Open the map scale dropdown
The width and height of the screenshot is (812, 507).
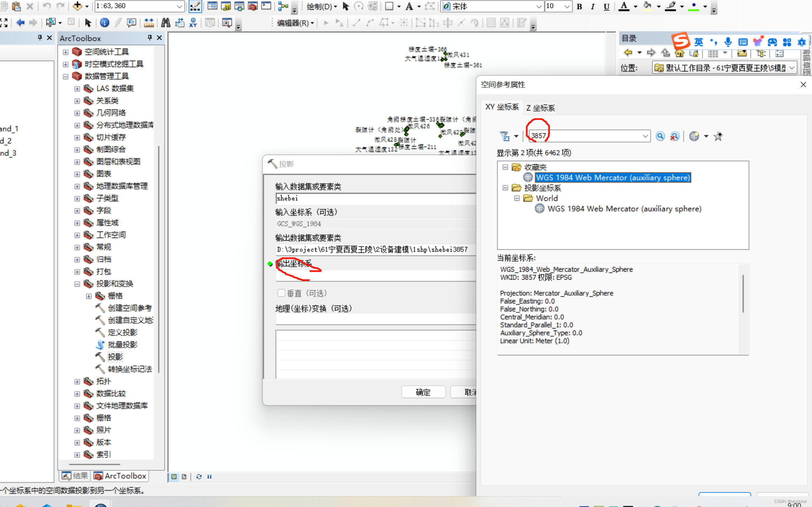pos(179,6)
